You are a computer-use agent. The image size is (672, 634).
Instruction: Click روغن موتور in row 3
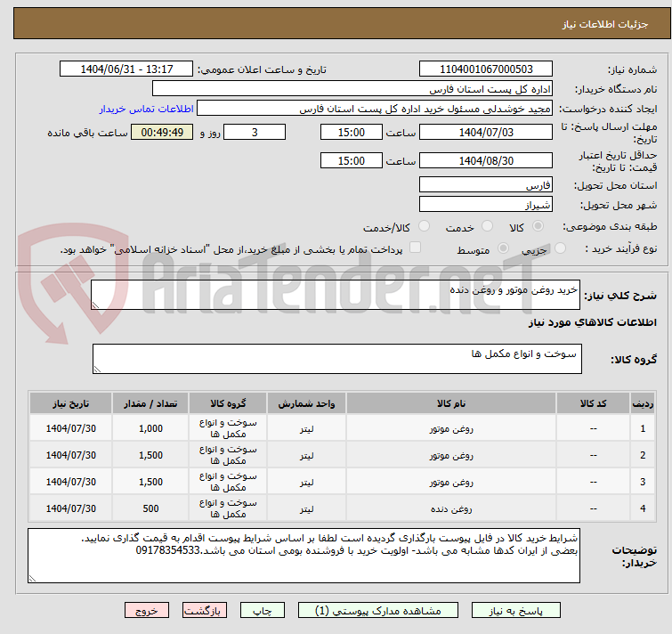click(451, 482)
